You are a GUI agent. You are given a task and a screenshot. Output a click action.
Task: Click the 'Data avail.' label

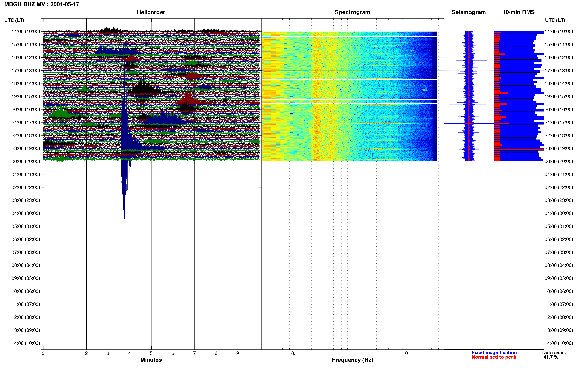pyautogui.click(x=554, y=352)
